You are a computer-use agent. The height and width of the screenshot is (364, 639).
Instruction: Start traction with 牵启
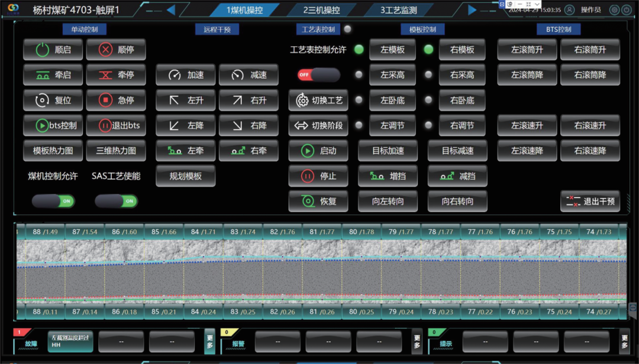tap(53, 75)
